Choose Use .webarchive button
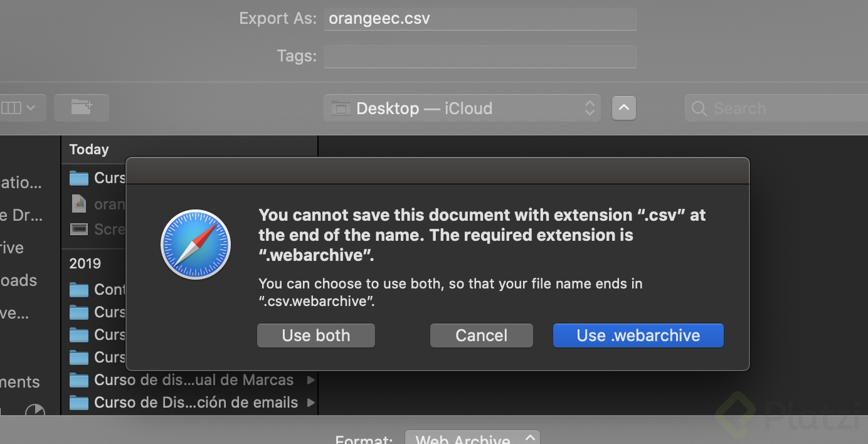Screen dimensions: 868x444 coord(638,336)
